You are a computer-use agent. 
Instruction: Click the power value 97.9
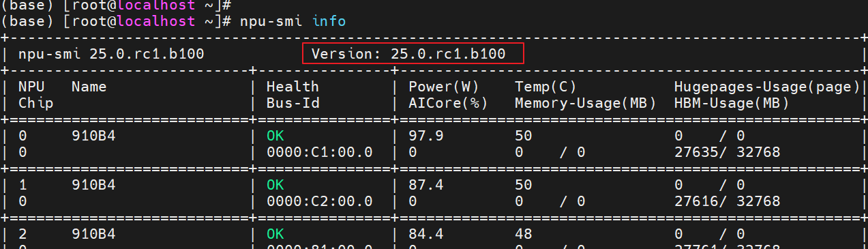pyautogui.click(x=425, y=136)
